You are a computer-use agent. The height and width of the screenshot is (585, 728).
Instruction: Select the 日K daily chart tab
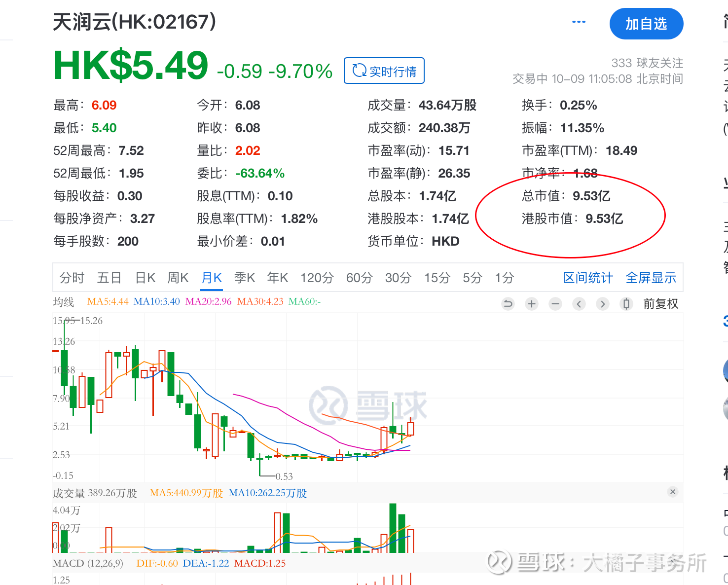click(x=146, y=278)
